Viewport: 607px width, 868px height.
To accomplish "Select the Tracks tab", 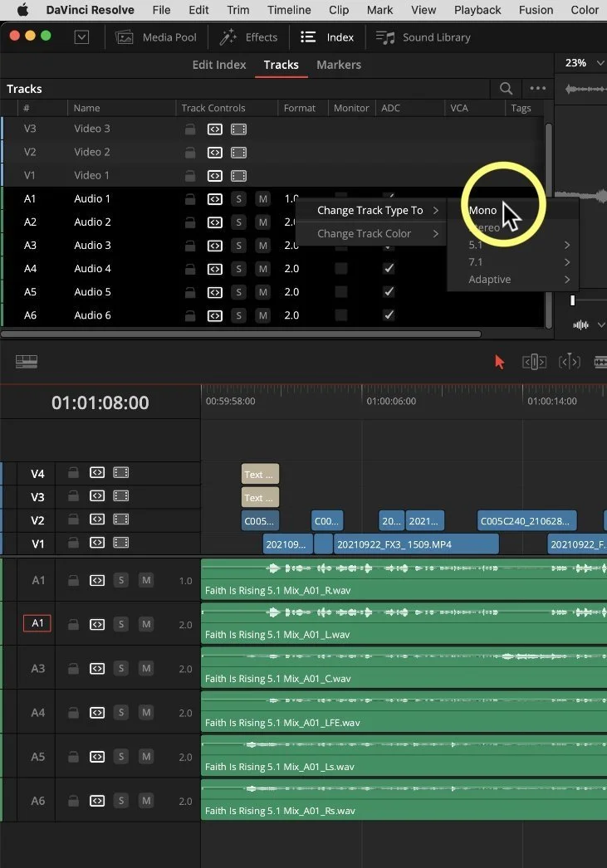I will tap(281, 65).
